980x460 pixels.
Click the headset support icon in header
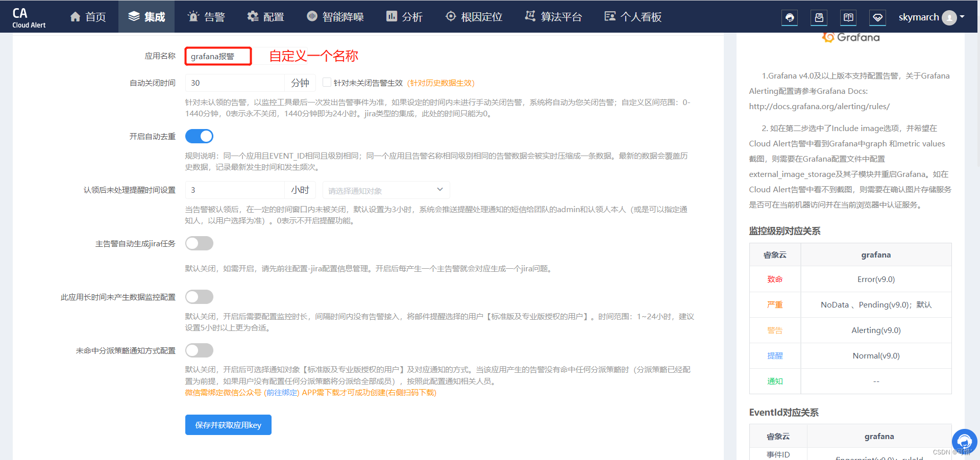pos(790,17)
